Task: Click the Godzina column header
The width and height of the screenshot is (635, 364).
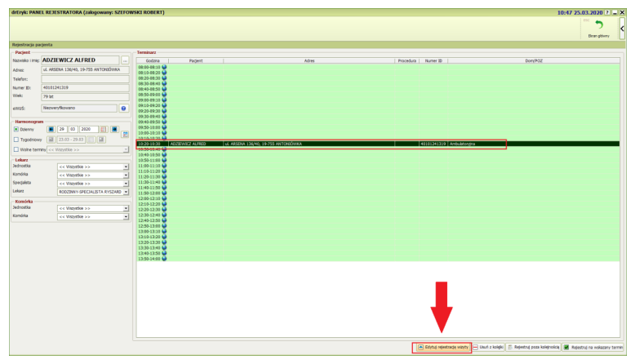Action: pyautogui.click(x=153, y=60)
